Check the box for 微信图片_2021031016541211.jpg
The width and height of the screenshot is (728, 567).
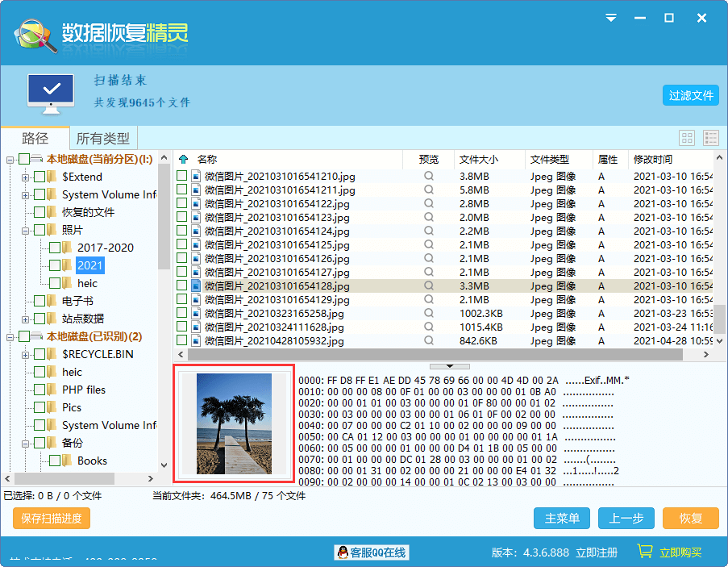click(x=181, y=190)
